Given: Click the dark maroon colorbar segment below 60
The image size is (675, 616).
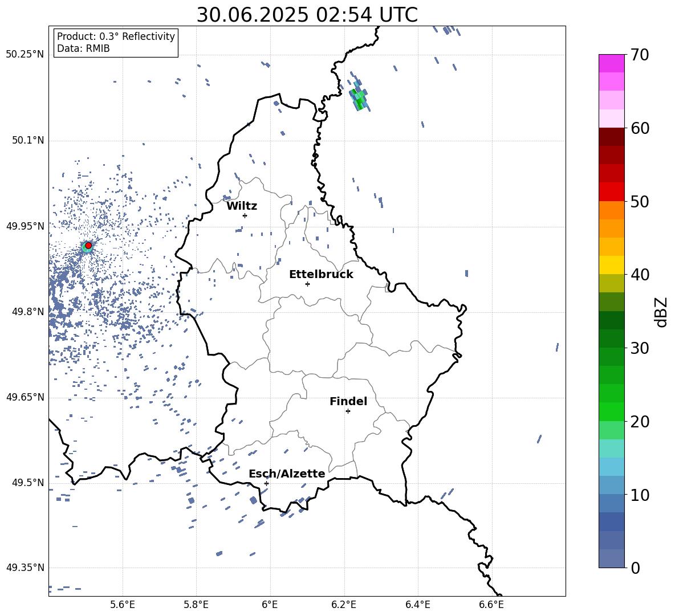Looking at the screenshot, I should coord(611,137).
